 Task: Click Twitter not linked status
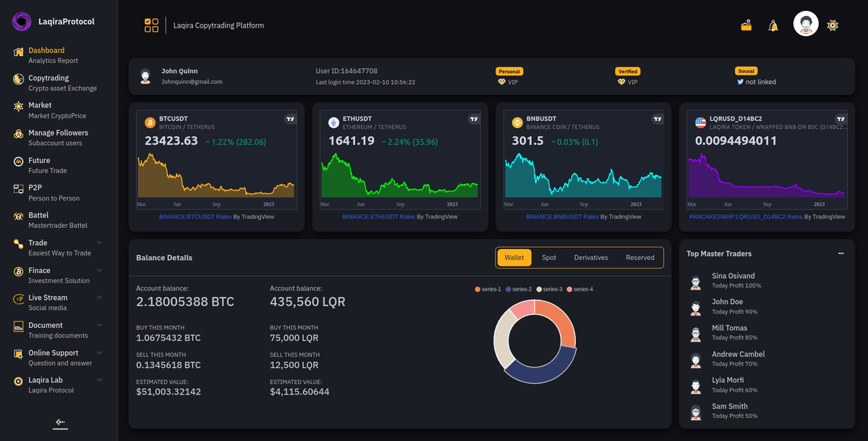pyautogui.click(x=757, y=82)
